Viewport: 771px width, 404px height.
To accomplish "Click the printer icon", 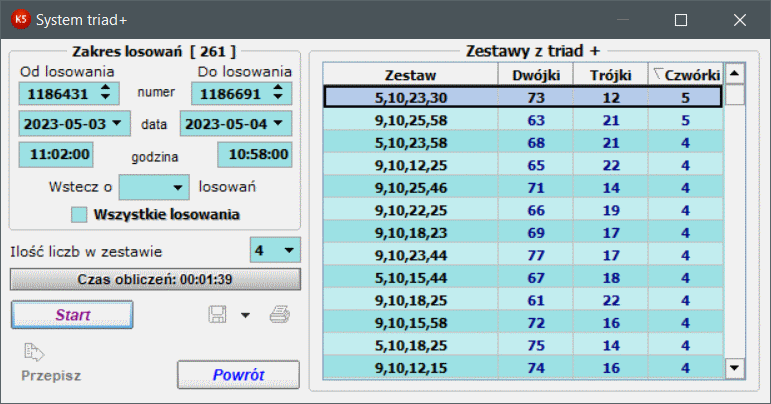I will click(280, 315).
